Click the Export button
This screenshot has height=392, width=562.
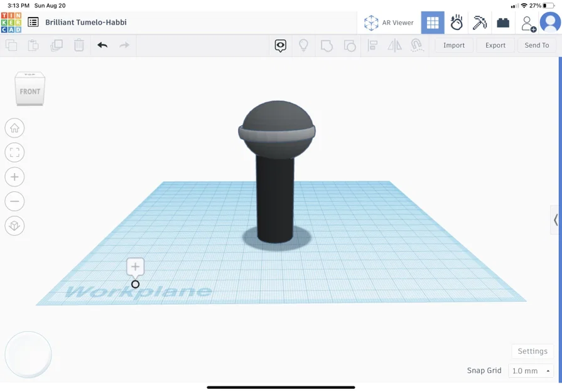[x=495, y=45]
